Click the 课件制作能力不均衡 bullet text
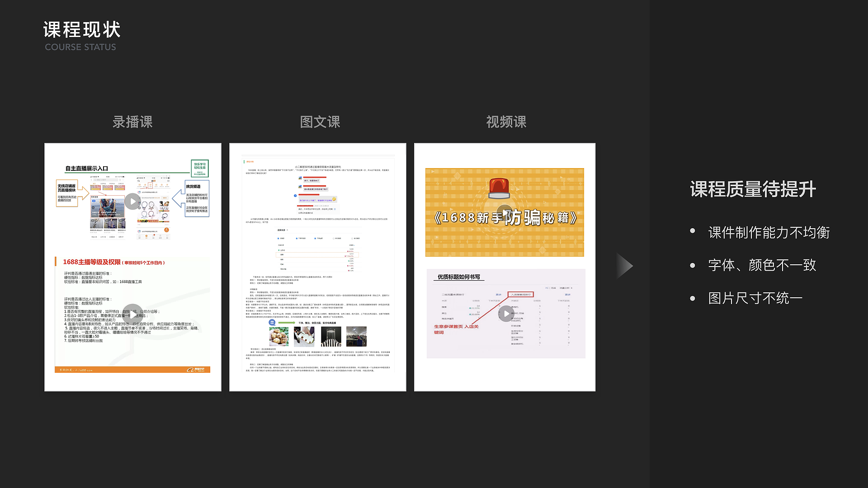Image resolution: width=868 pixels, height=488 pixels. (x=769, y=233)
